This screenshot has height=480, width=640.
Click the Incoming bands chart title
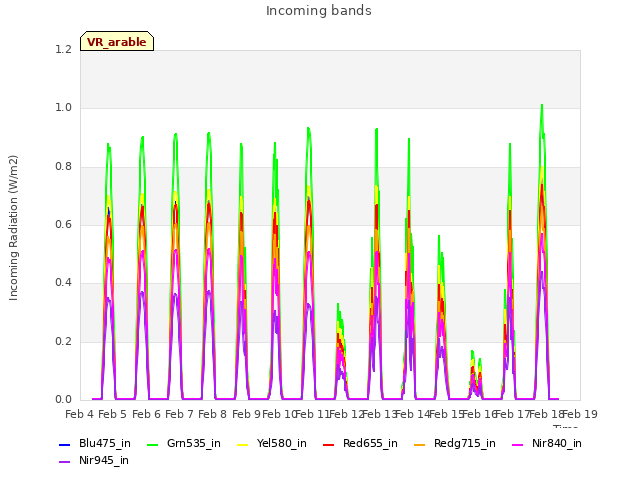[319, 11]
